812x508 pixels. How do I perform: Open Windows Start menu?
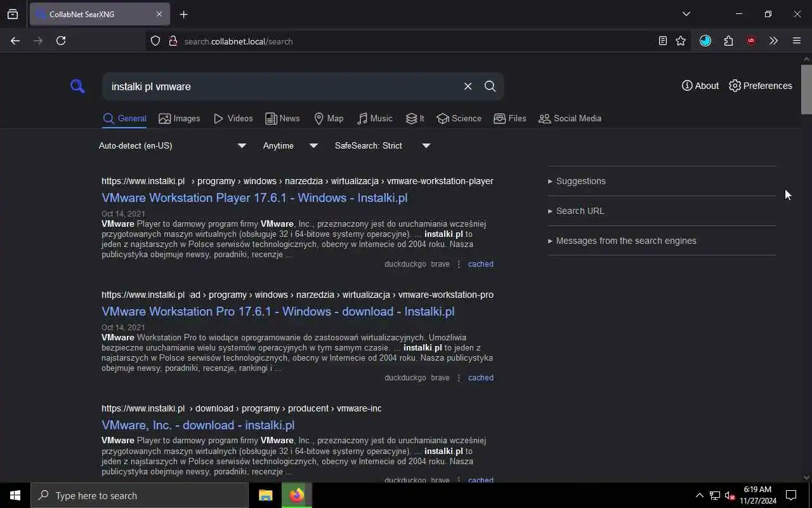[x=15, y=495]
